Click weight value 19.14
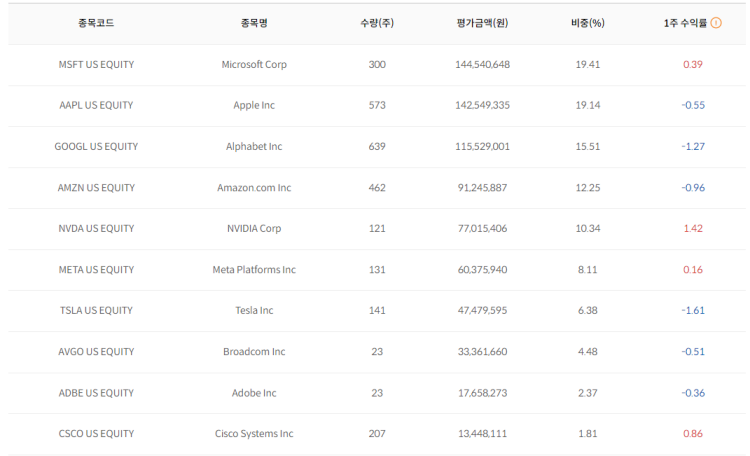This screenshot has width=750, height=456. (x=587, y=105)
